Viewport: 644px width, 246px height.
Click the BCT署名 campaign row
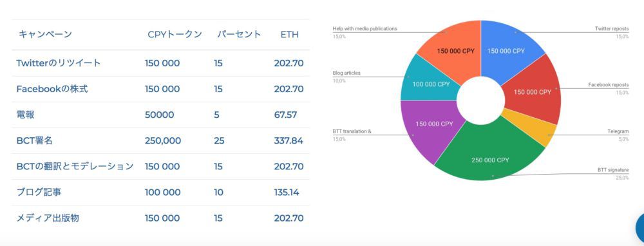click(x=160, y=141)
